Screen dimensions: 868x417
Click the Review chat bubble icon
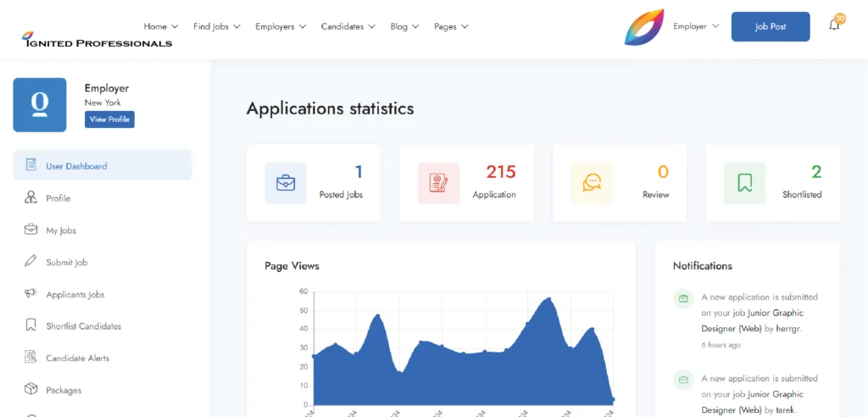592,183
